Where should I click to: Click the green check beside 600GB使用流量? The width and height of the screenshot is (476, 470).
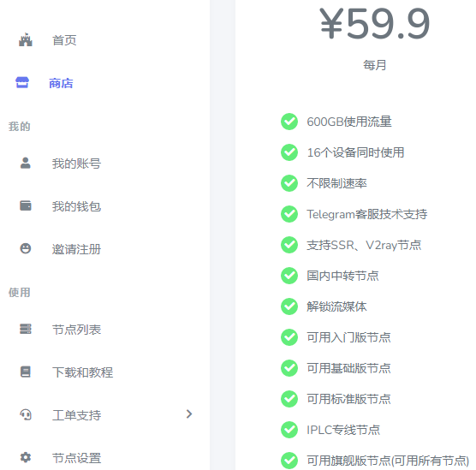pyautogui.click(x=289, y=122)
